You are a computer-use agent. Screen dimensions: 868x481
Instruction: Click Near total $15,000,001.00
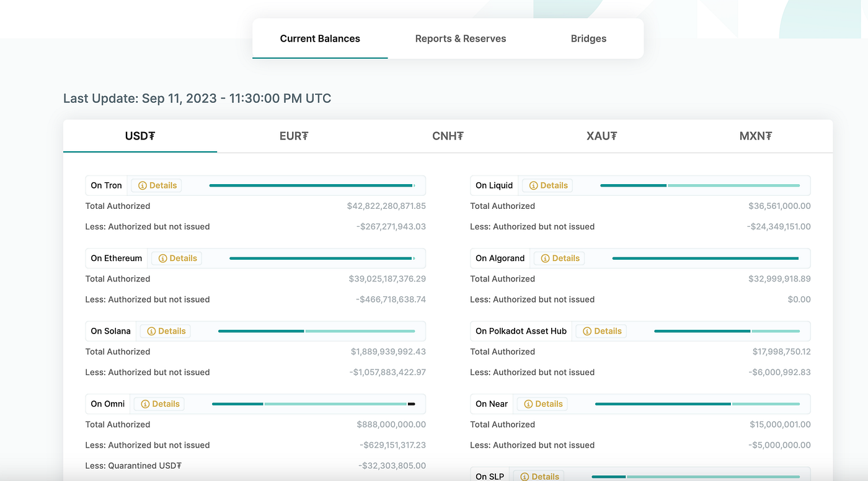[780, 425]
